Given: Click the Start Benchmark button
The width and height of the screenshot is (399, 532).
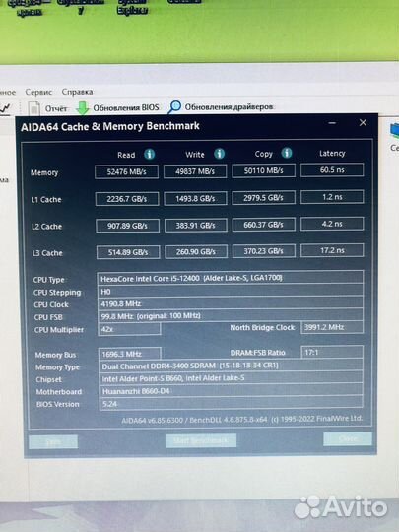Looking at the screenshot, I should coord(201,440).
